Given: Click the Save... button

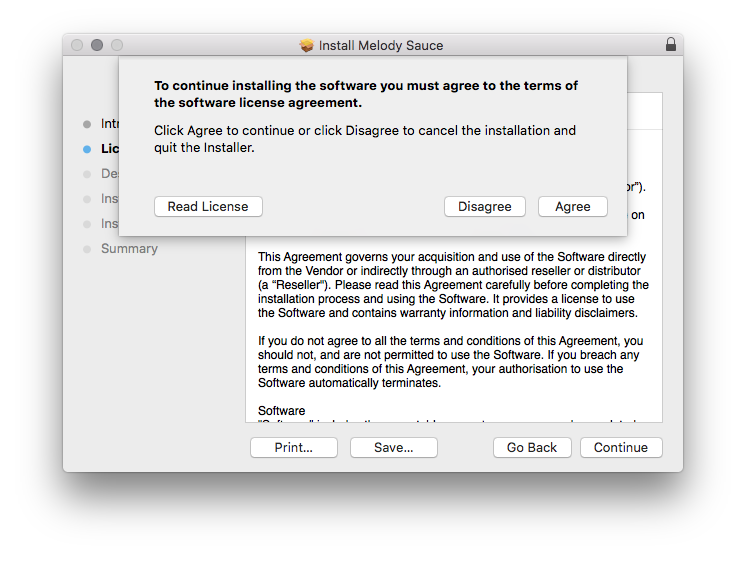Looking at the screenshot, I should point(393,447).
